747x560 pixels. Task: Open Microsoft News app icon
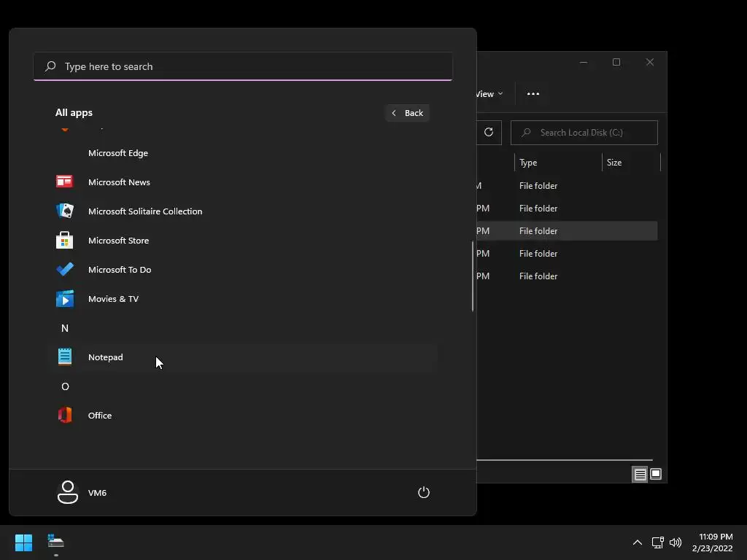pyautogui.click(x=64, y=182)
